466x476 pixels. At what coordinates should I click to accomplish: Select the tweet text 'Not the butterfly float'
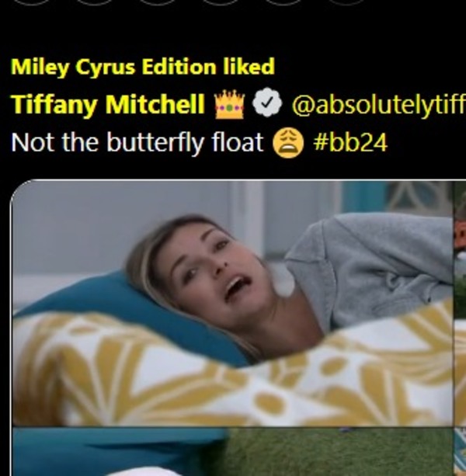[137, 143]
